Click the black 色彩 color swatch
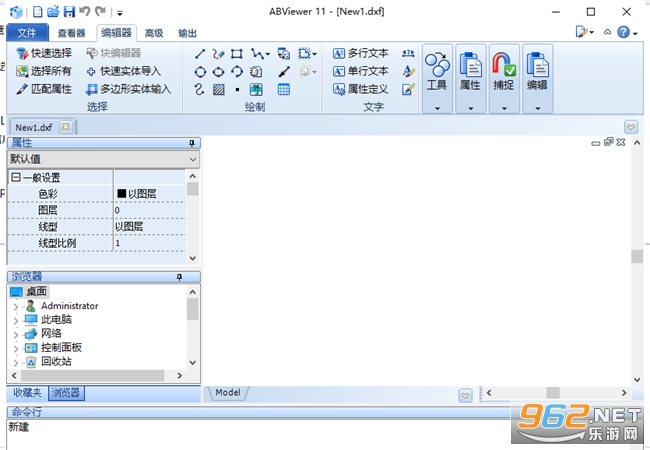Image resolution: width=650 pixels, height=450 pixels. point(121,194)
